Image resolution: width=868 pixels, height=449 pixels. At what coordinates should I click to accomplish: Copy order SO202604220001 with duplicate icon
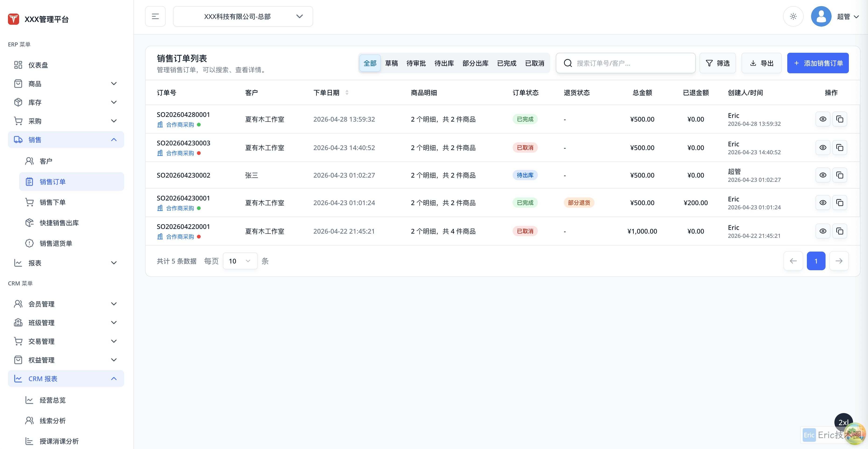pos(840,231)
